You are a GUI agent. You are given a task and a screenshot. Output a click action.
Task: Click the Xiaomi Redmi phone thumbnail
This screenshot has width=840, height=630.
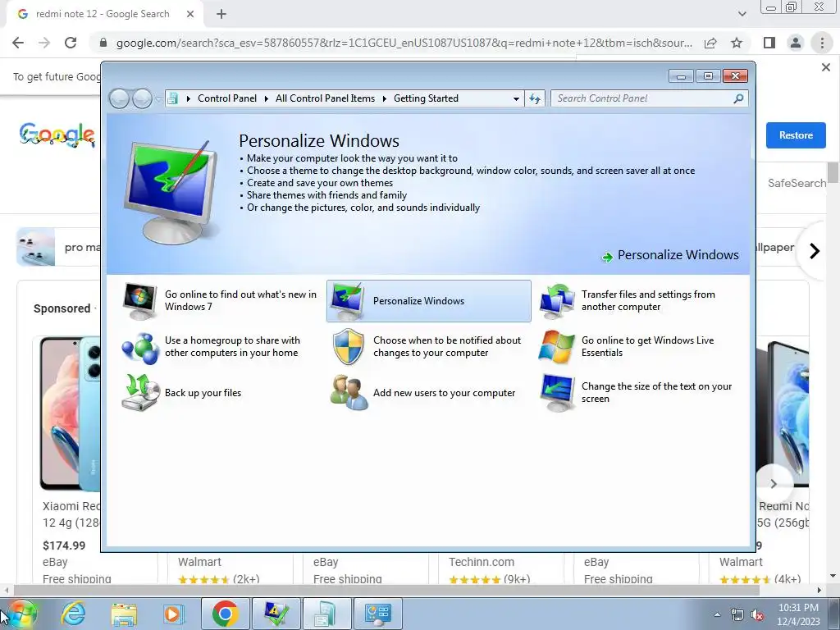(x=69, y=413)
